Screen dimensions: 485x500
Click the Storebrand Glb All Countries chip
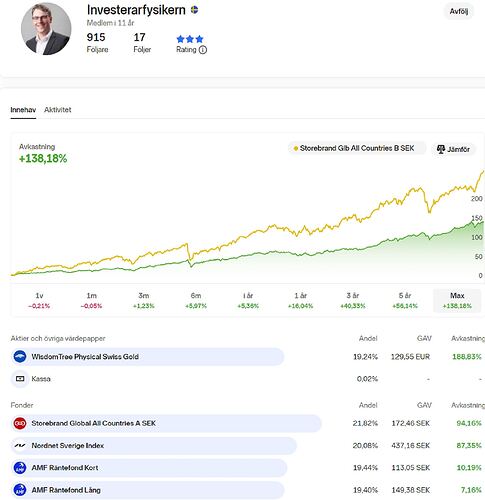[357, 148]
